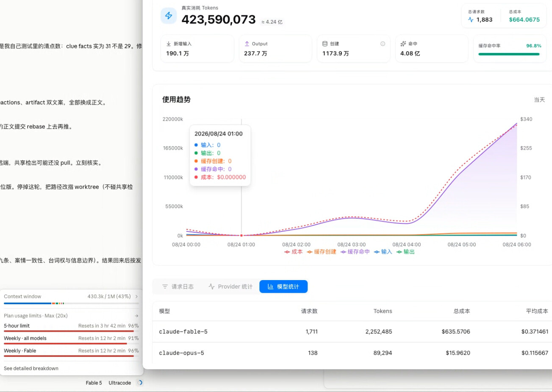Switch to the 请求日志 tab
This screenshot has width=552, height=392.
tap(178, 287)
